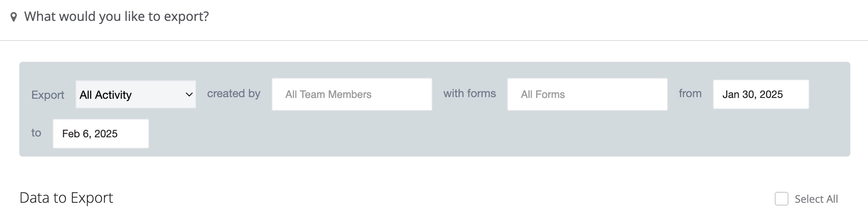Open the All Activity export type dropdown

136,94
